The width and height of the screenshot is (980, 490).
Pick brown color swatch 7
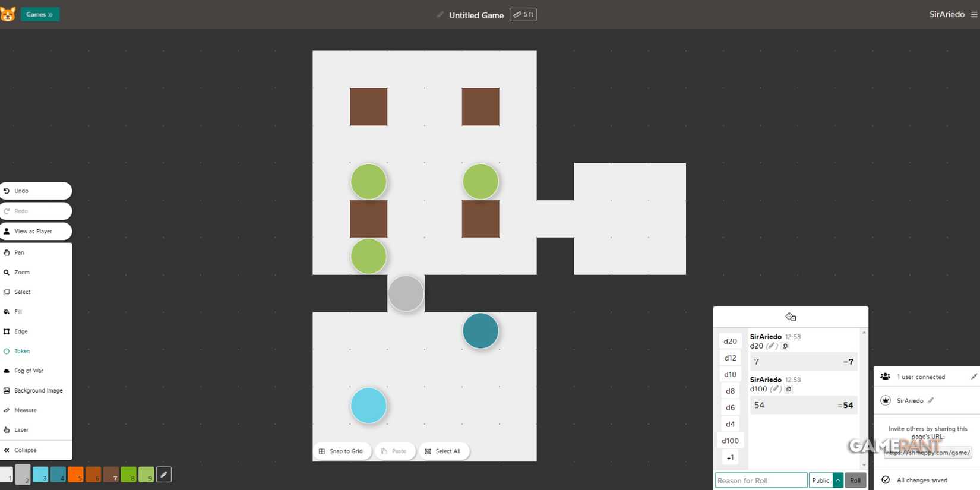(111, 475)
